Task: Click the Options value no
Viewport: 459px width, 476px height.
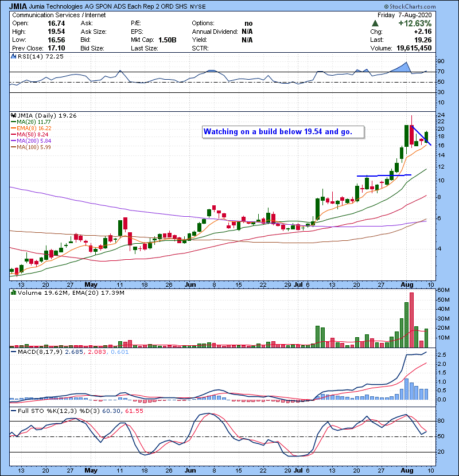Action: click(248, 24)
